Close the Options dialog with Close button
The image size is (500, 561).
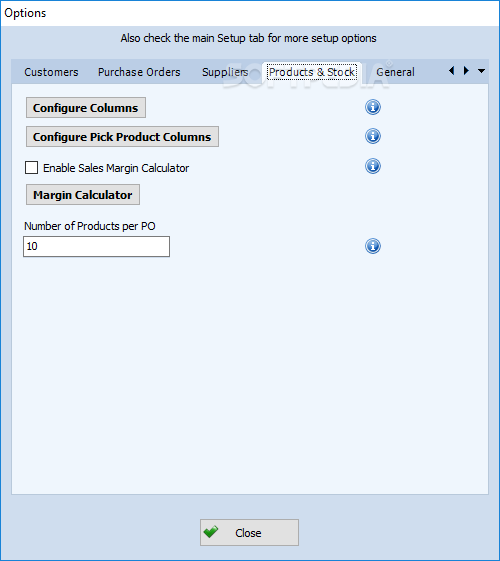(x=249, y=533)
